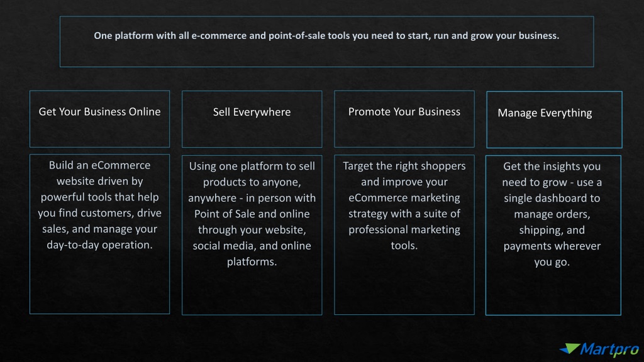Click the 'payments wherever' text line
644x362 pixels.
tap(552, 246)
